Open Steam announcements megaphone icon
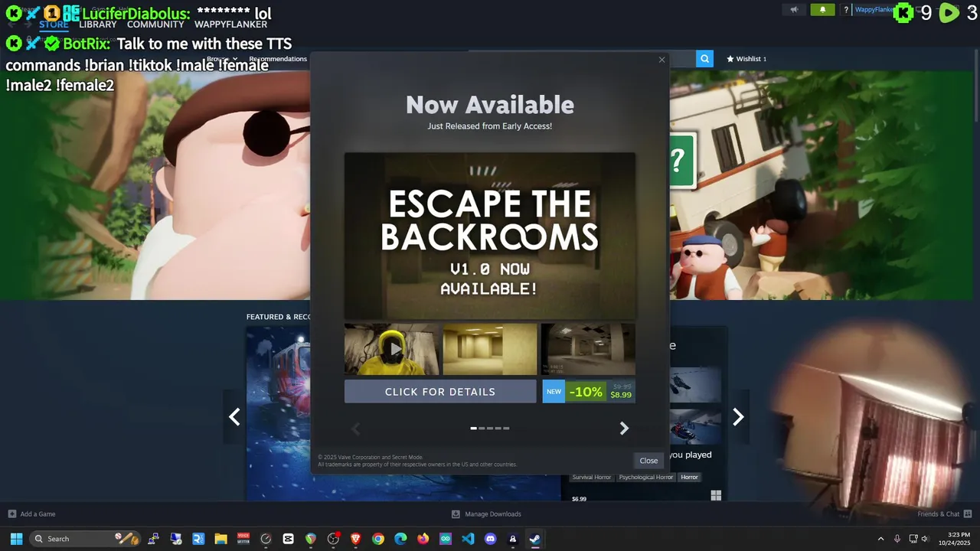Screen dimensions: 980x551 [x=794, y=10]
